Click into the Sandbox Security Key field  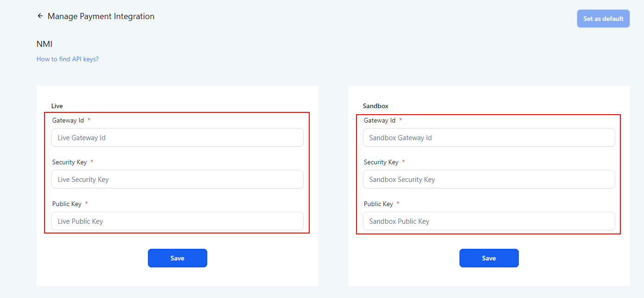point(489,180)
